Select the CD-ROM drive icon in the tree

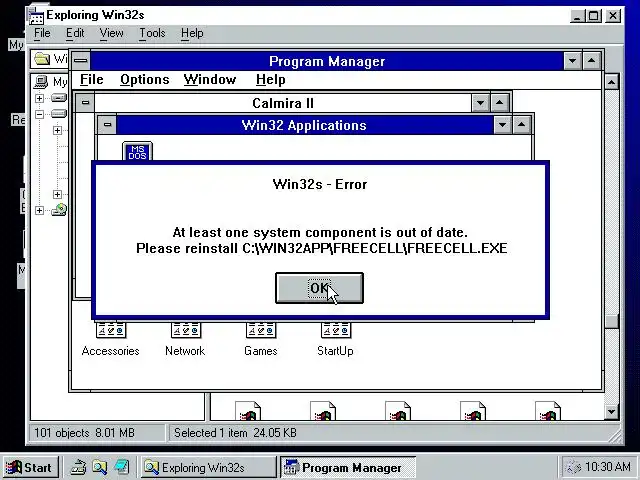click(59, 210)
